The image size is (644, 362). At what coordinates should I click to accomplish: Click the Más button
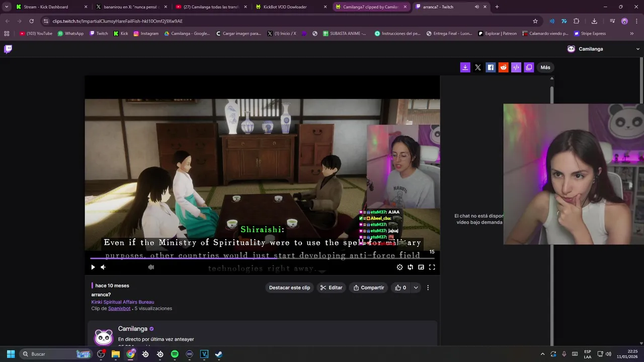545,67
